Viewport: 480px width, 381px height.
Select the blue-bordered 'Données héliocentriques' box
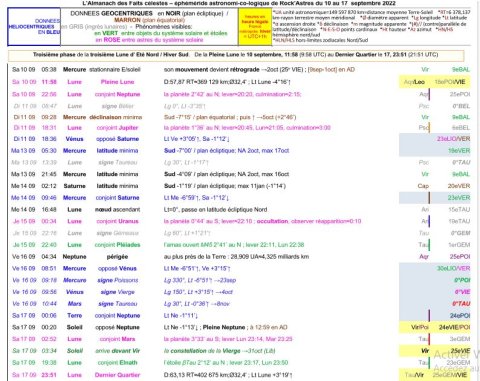pyautogui.click(x=34, y=27)
